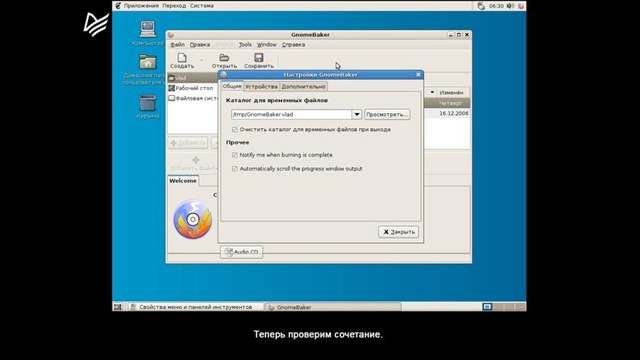The image size is (640, 360).
Task: Toggle clear temporary files directory on exit checkbox
Action: 235,129
